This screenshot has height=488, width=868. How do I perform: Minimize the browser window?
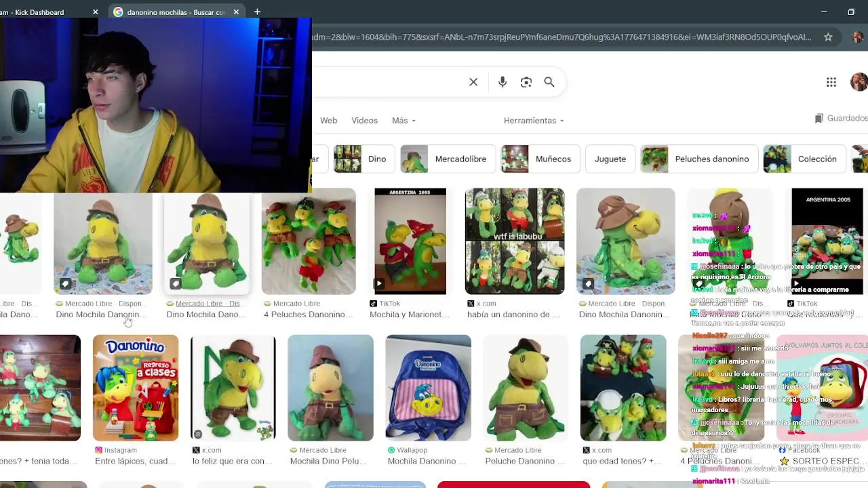(x=824, y=12)
